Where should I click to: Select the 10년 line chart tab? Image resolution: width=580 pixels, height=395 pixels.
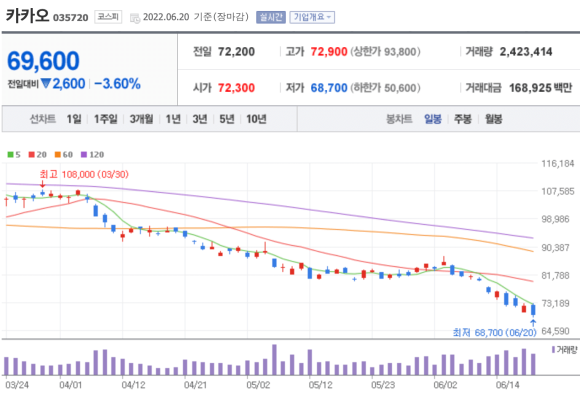click(x=256, y=119)
